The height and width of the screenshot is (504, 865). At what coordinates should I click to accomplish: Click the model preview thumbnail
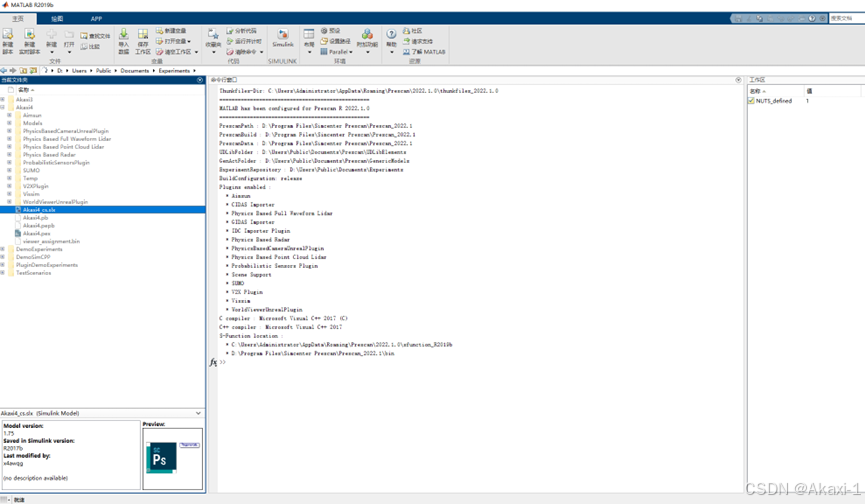(x=173, y=458)
